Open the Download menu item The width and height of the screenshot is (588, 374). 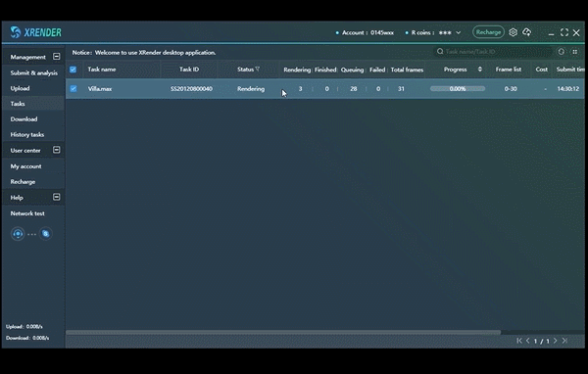point(24,119)
